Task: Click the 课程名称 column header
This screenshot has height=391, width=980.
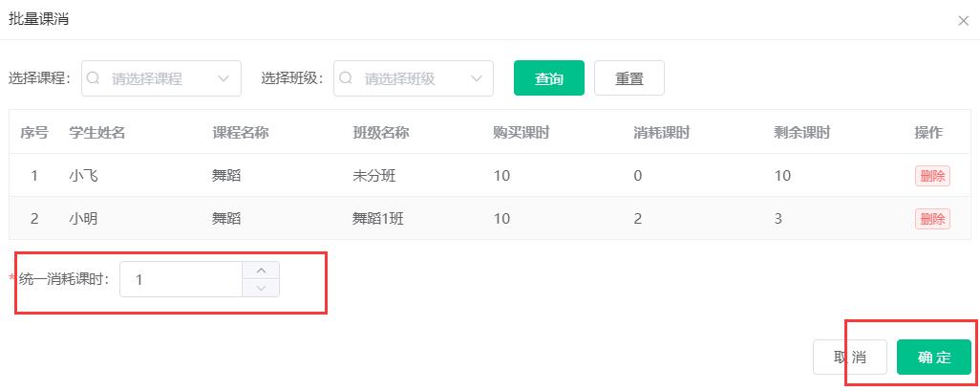Action: coord(240,133)
